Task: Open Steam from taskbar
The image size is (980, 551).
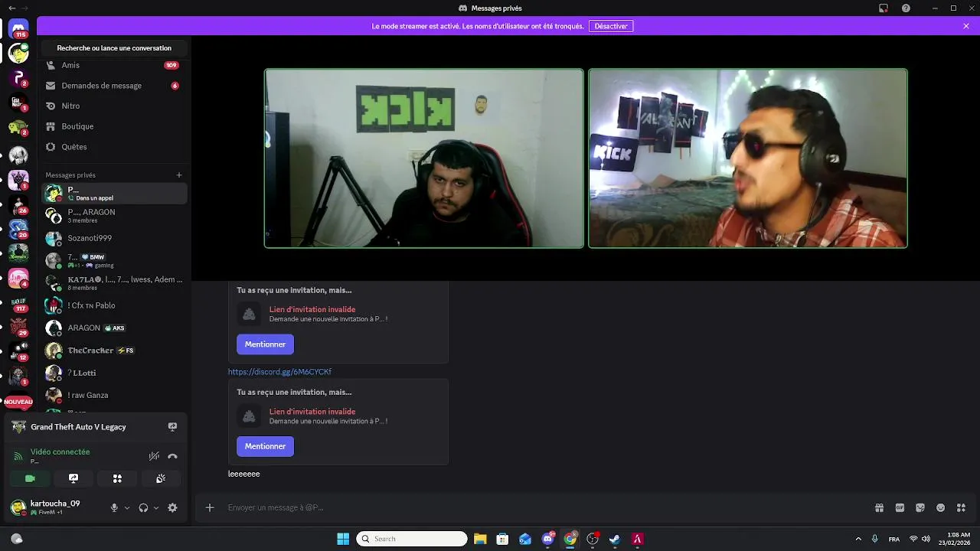Action: click(615, 539)
